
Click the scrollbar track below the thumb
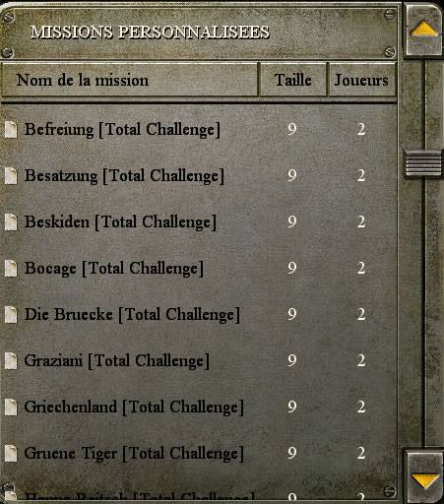(424, 312)
